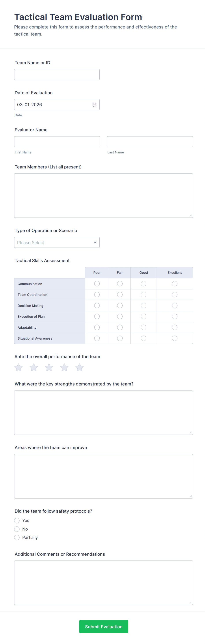
Task: Click the Team Members text area
Action: [103, 196]
